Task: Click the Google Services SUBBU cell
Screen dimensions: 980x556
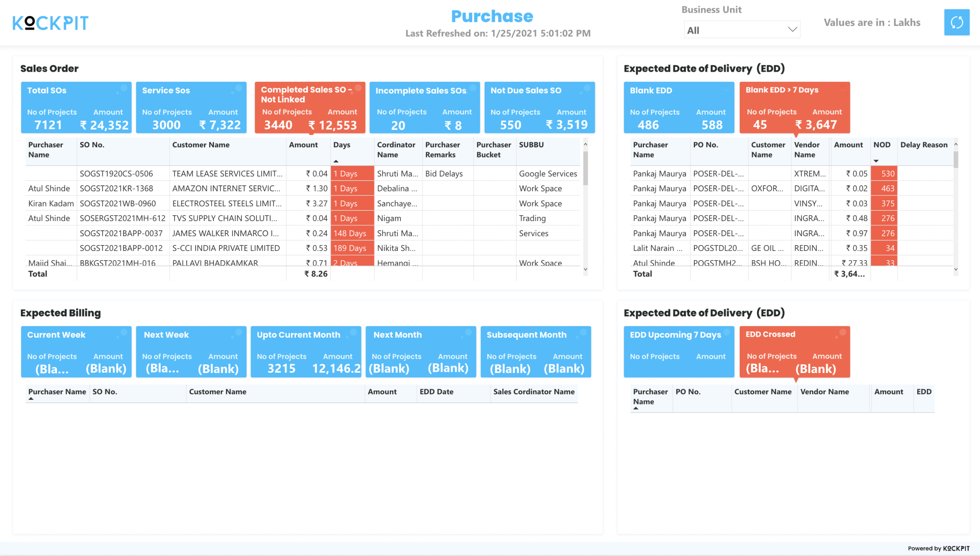Action: pos(548,174)
